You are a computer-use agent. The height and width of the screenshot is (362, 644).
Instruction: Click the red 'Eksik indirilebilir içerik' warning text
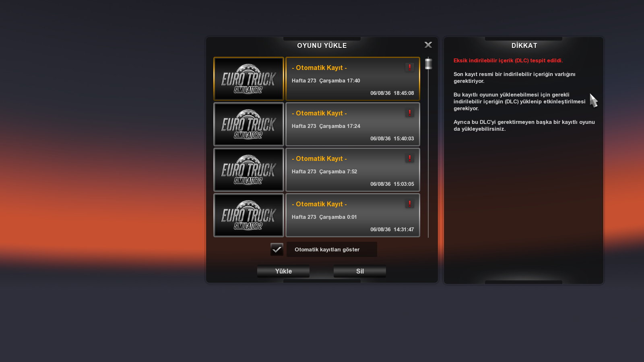pos(508,61)
